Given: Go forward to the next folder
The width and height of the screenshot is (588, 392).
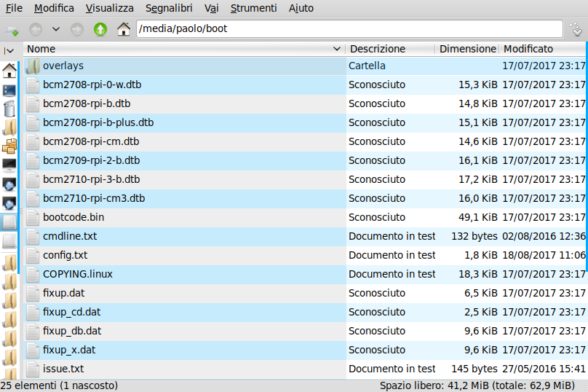Looking at the screenshot, I should (77, 29).
